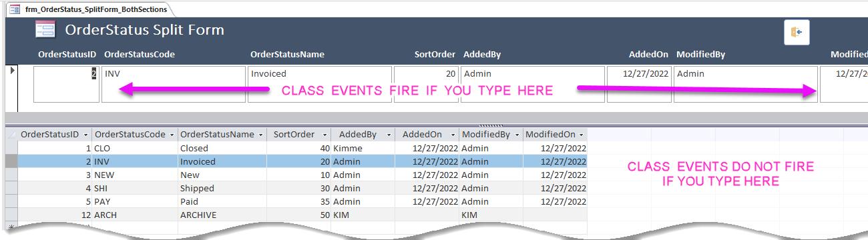868x240 pixels.
Task: Click the select-all corner box of datasheet
Action: pos(11,135)
